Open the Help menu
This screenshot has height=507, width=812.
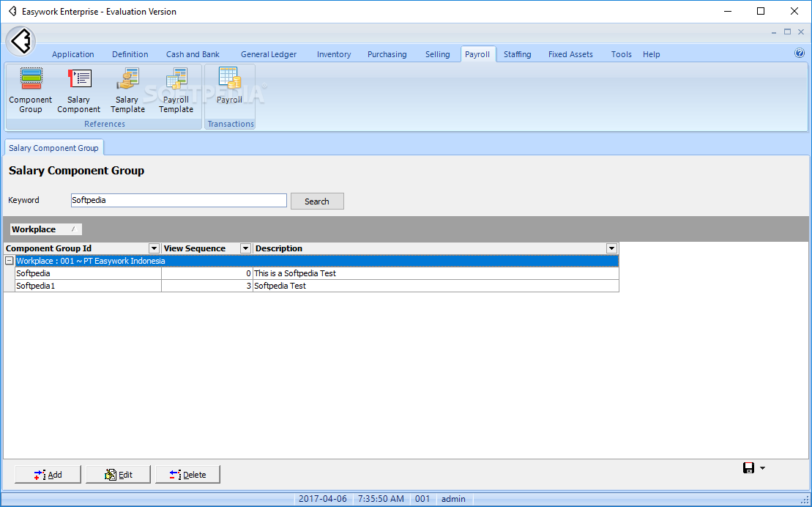[652, 54]
